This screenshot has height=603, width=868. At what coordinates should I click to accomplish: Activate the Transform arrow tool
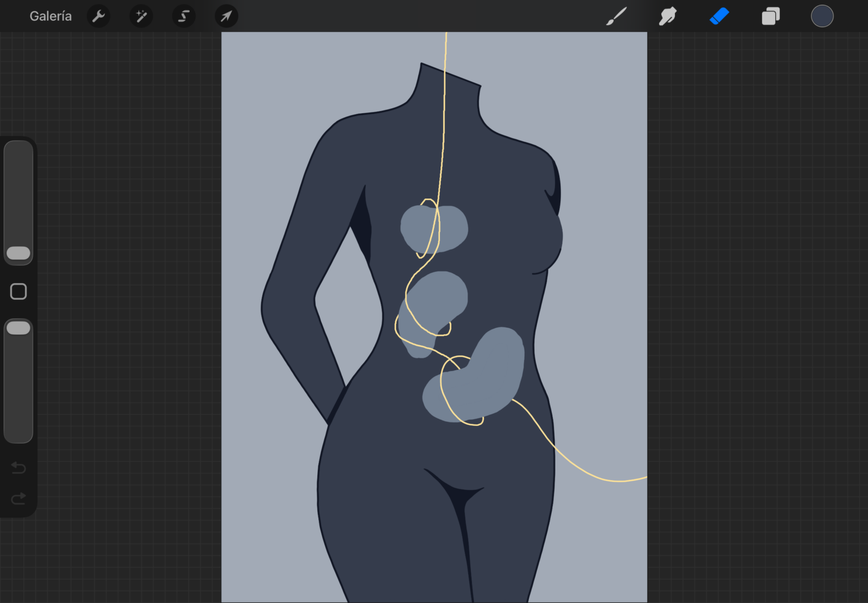tap(226, 16)
